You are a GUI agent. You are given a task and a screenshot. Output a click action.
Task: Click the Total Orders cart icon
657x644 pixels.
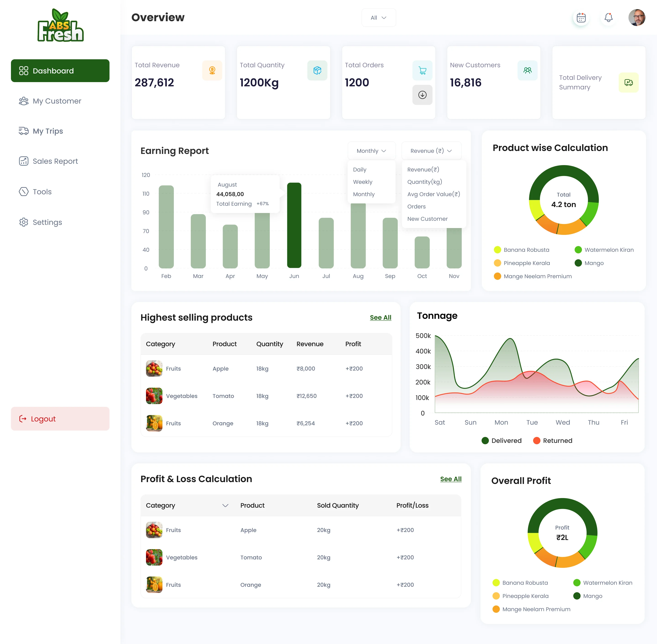pyautogui.click(x=422, y=70)
